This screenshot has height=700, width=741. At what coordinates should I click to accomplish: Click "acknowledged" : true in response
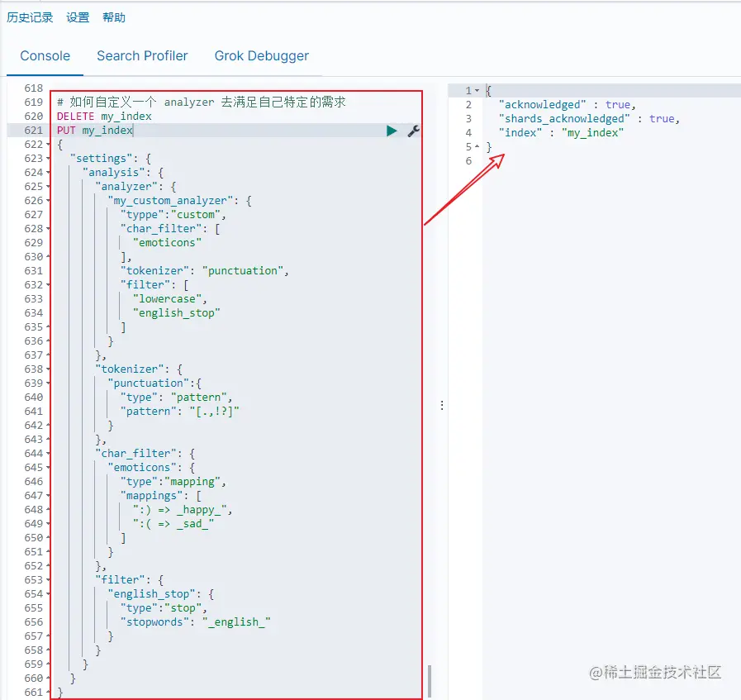point(567,104)
